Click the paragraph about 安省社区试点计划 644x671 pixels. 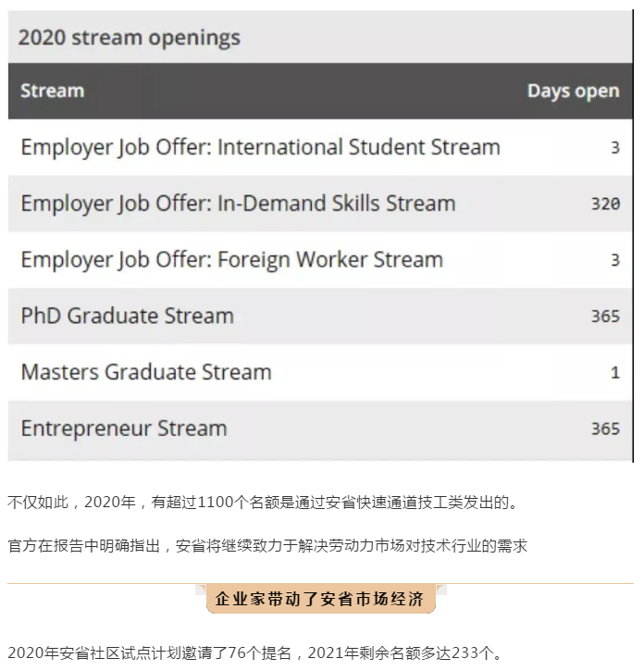click(x=255, y=652)
